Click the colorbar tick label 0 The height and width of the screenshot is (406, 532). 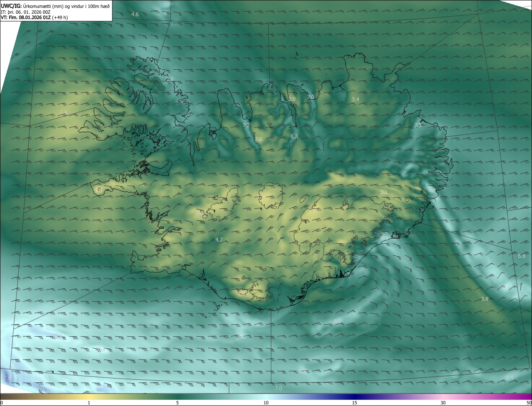click(2, 403)
